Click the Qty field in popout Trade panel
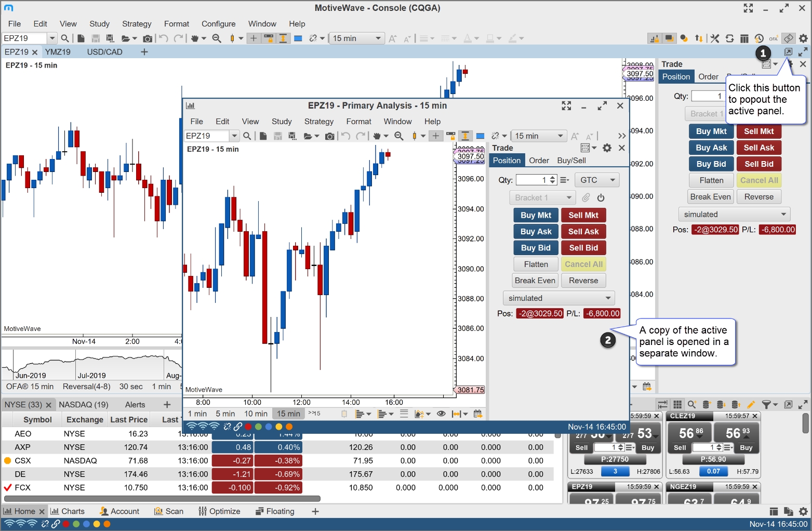This screenshot has height=531, width=812. coord(533,180)
